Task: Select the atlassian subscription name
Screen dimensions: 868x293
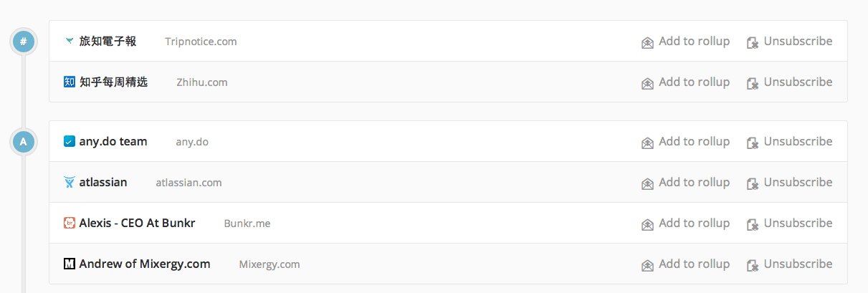Action: [103, 183]
